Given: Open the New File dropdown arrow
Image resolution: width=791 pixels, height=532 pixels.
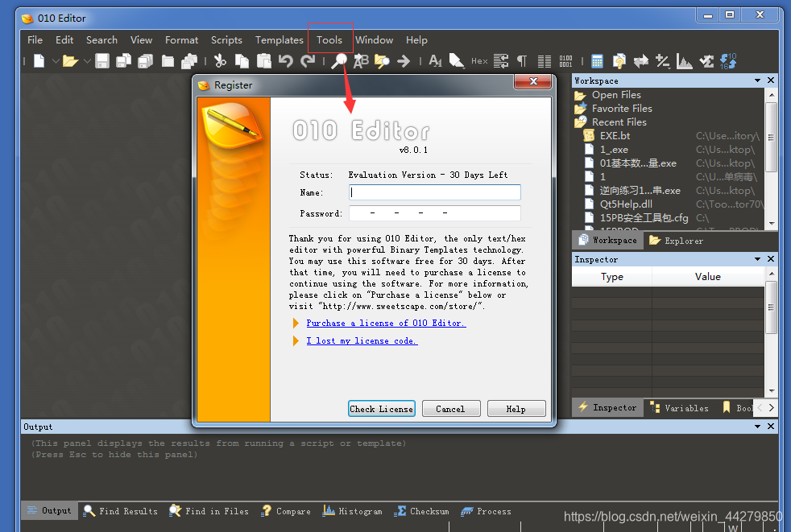Looking at the screenshot, I should pyautogui.click(x=56, y=61).
